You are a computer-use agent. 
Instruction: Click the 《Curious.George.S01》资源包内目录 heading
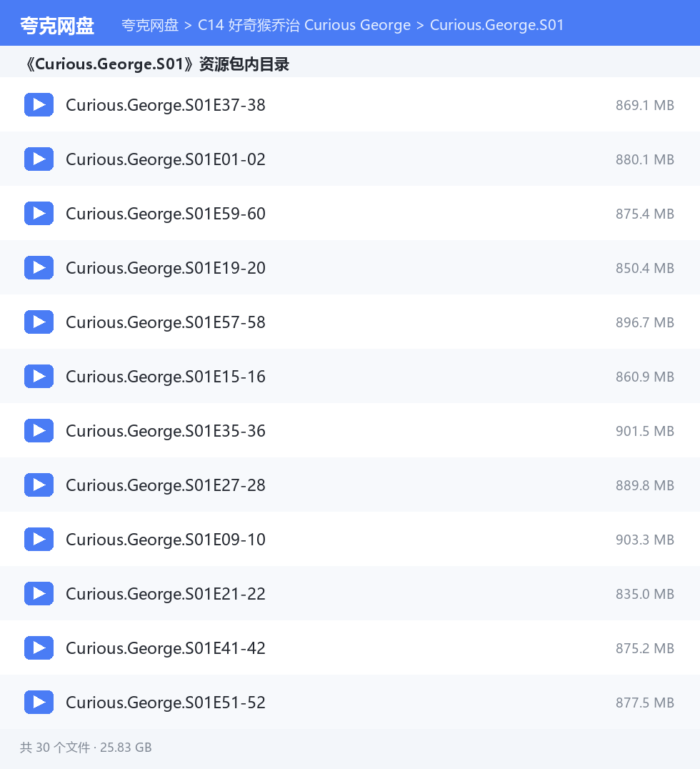156,64
